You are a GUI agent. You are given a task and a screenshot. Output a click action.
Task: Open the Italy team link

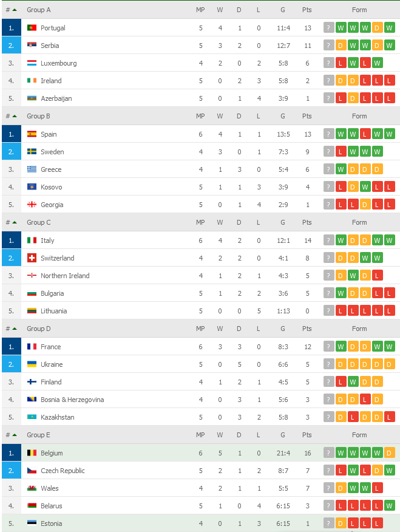click(x=47, y=240)
